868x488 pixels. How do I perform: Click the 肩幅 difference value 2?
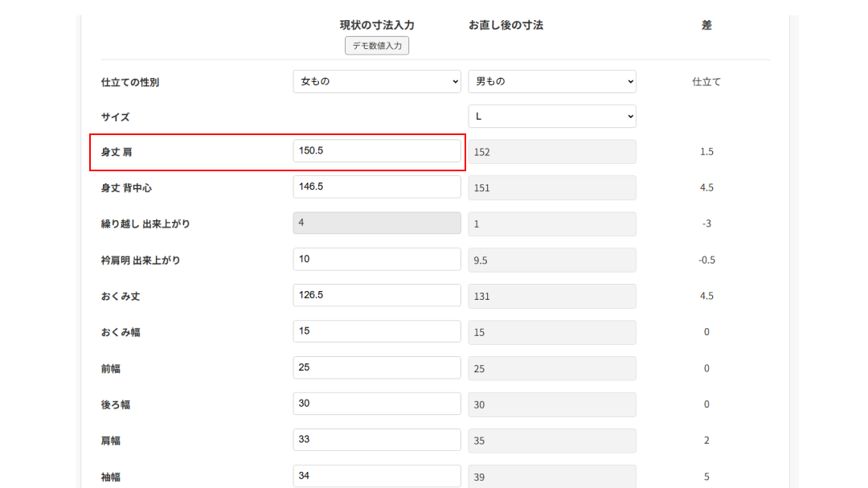point(706,441)
